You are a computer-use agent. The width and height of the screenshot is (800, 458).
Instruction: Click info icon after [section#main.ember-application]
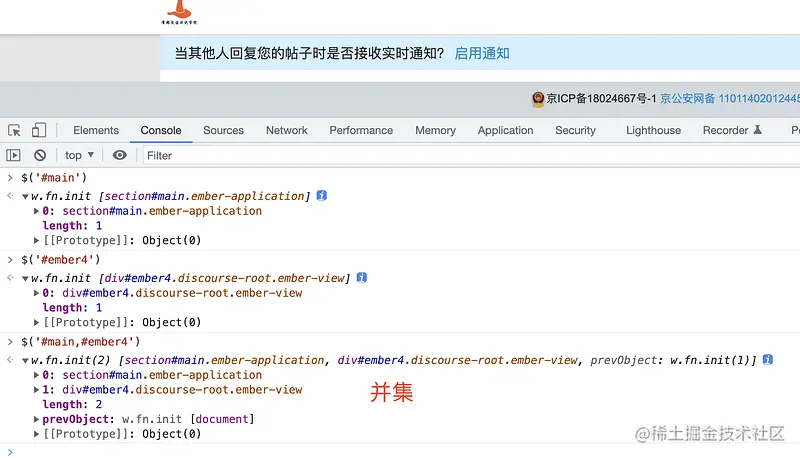(321, 195)
